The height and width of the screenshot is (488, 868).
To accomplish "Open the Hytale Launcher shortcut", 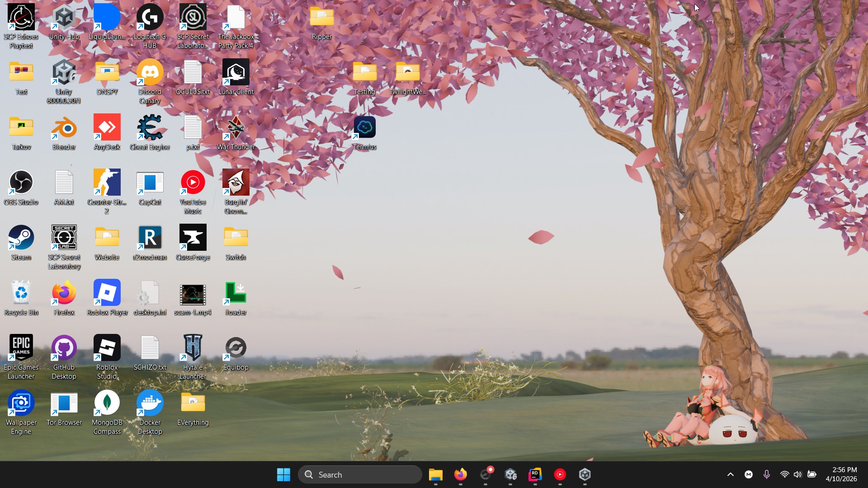I will tap(193, 357).
